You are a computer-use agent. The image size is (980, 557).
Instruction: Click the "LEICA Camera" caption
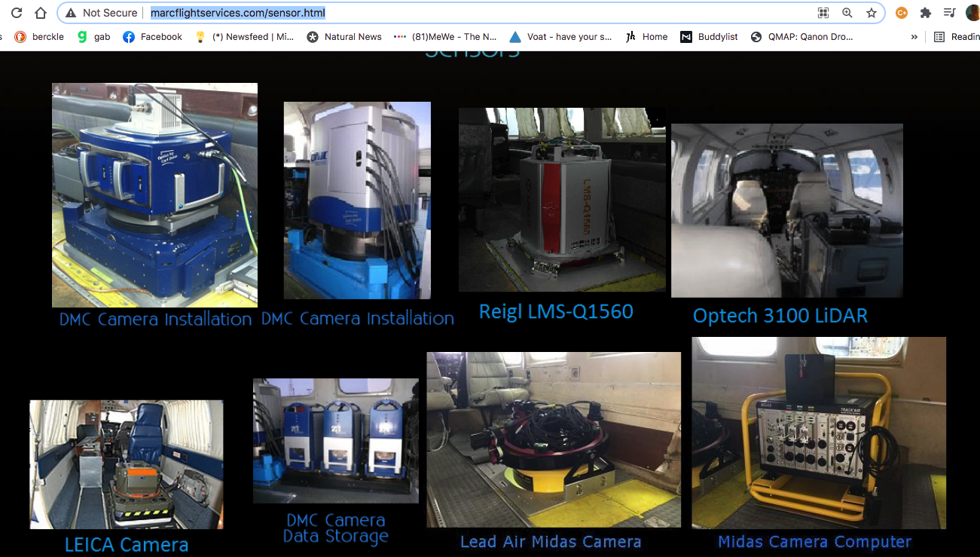point(127,544)
